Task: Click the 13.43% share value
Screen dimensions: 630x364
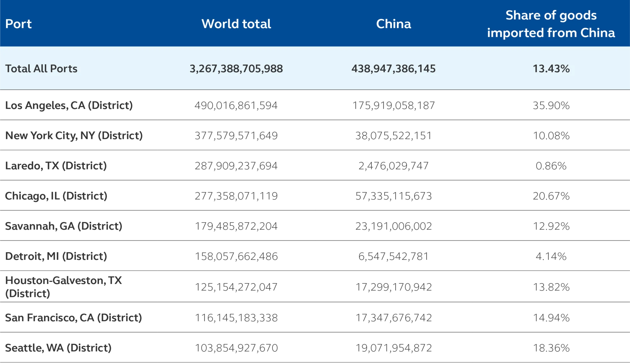Action: point(551,69)
